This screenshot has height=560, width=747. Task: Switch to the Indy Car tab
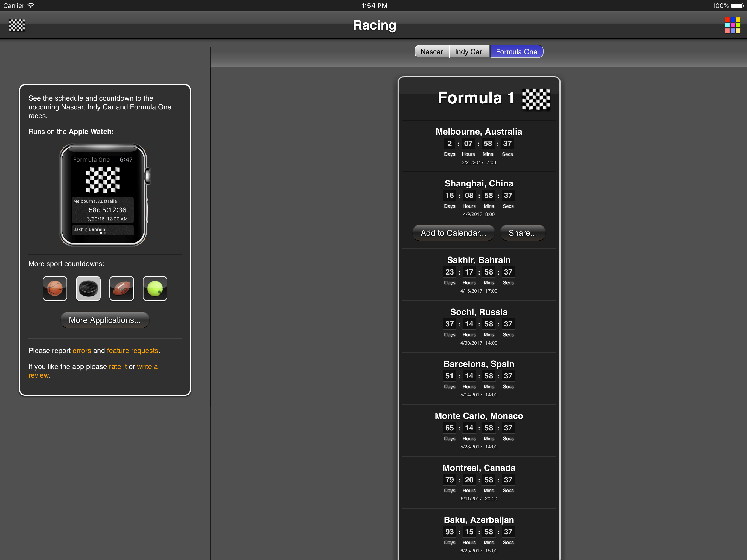469,52
